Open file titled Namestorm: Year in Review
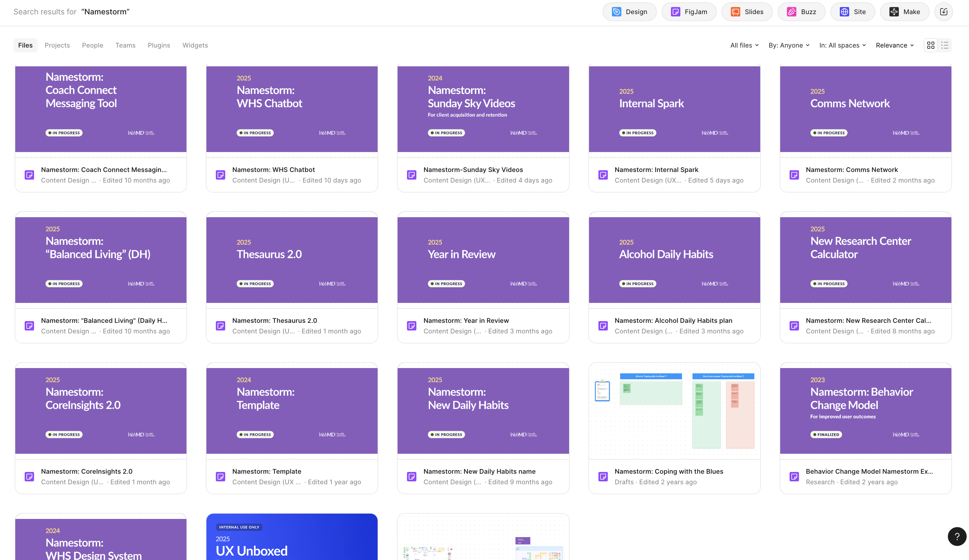Viewport: 969px width, 560px height. [x=466, y=321]
